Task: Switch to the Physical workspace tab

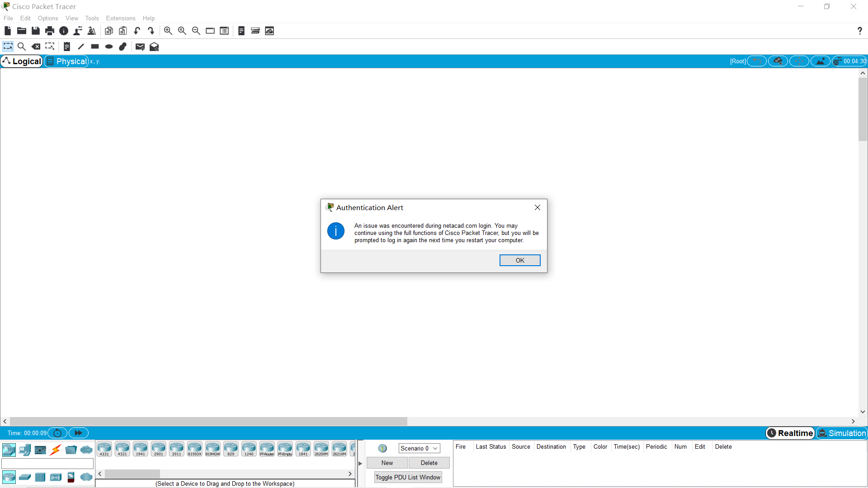Action: (x=66, y=61)
